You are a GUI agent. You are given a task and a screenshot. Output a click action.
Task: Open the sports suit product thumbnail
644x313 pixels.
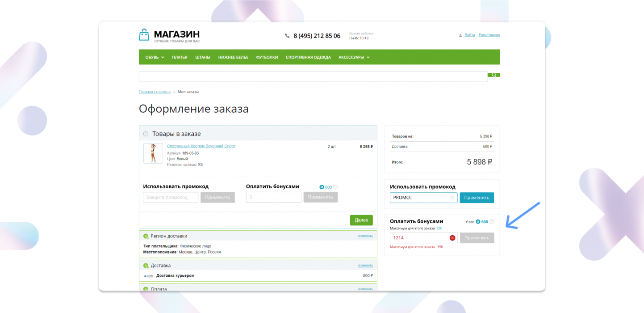click(153, 153)
